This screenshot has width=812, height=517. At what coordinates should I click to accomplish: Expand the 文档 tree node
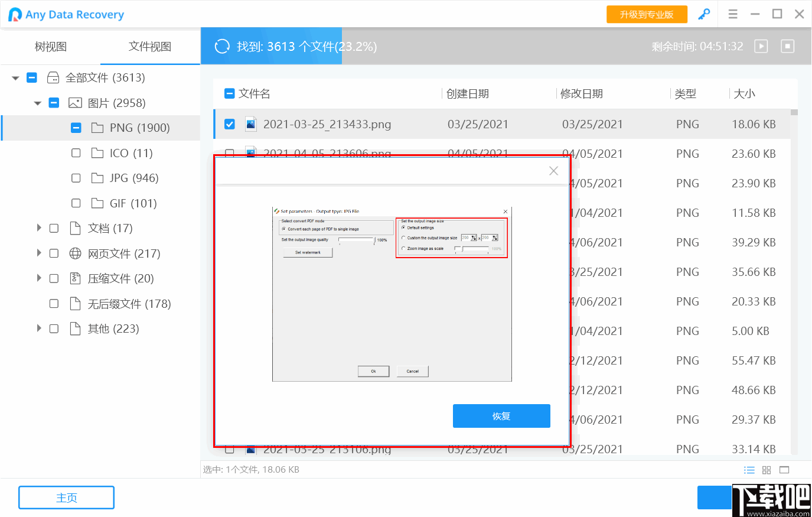[39, 228]
